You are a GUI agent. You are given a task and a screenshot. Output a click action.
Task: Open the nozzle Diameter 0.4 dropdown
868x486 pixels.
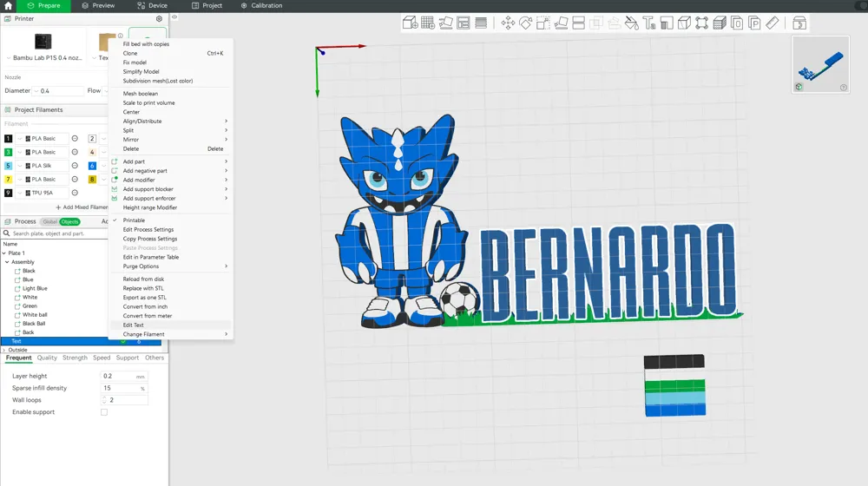point(58,91)
